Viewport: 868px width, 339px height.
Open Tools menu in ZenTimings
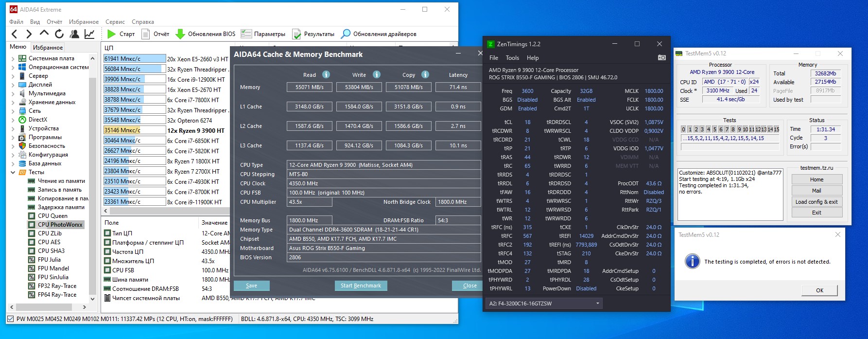tap(512, 57)
